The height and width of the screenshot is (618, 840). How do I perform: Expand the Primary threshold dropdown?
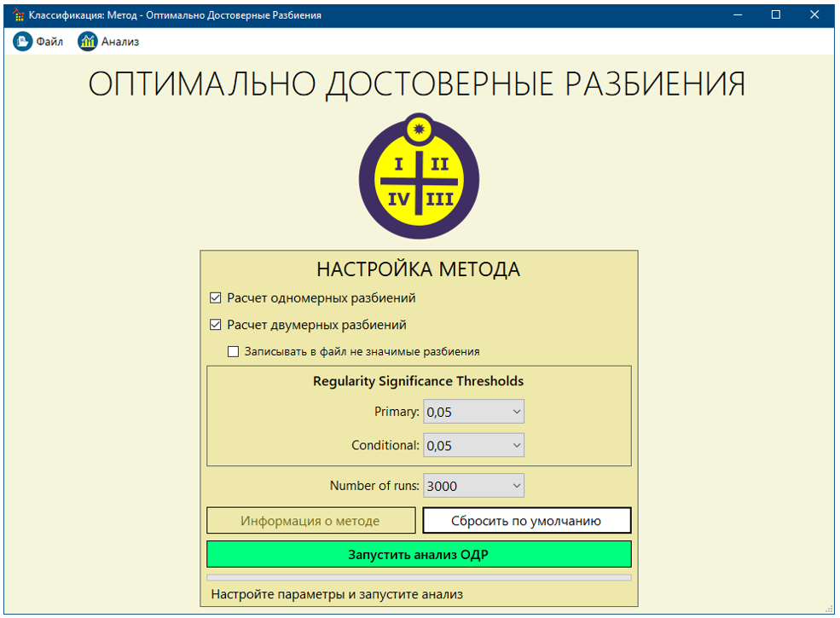[x=473, y=412]
